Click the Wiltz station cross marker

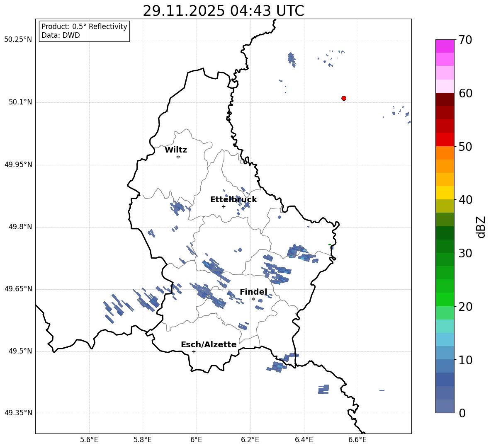tap(178, 157)
